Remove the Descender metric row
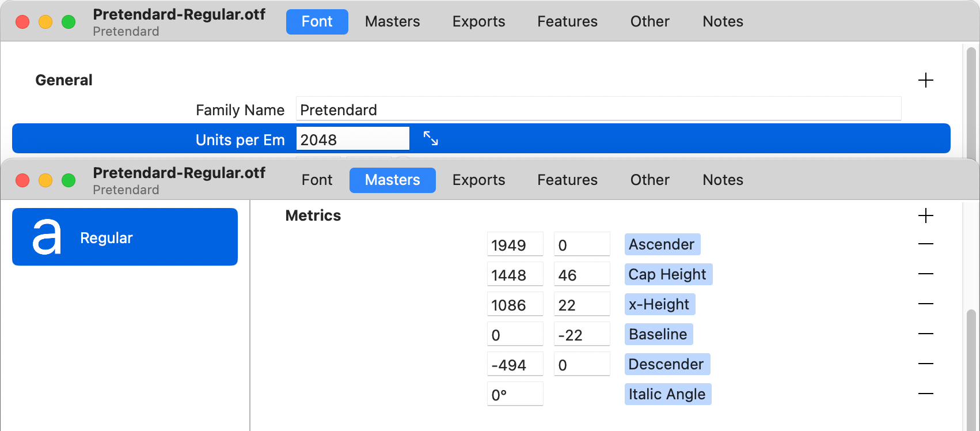The image size is (980, 431). point(925,364)
